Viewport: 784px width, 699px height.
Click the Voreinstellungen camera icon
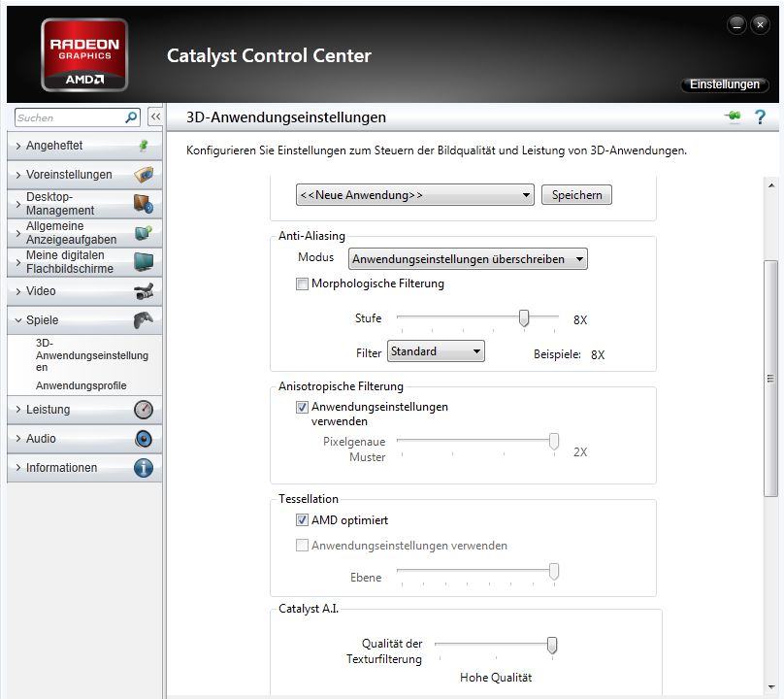(144, 175)
